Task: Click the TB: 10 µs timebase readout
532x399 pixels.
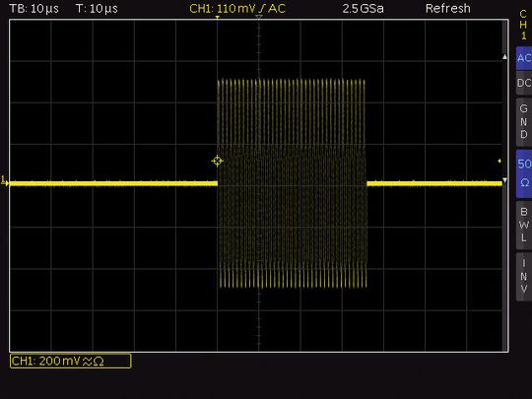Action: point(33,9)
